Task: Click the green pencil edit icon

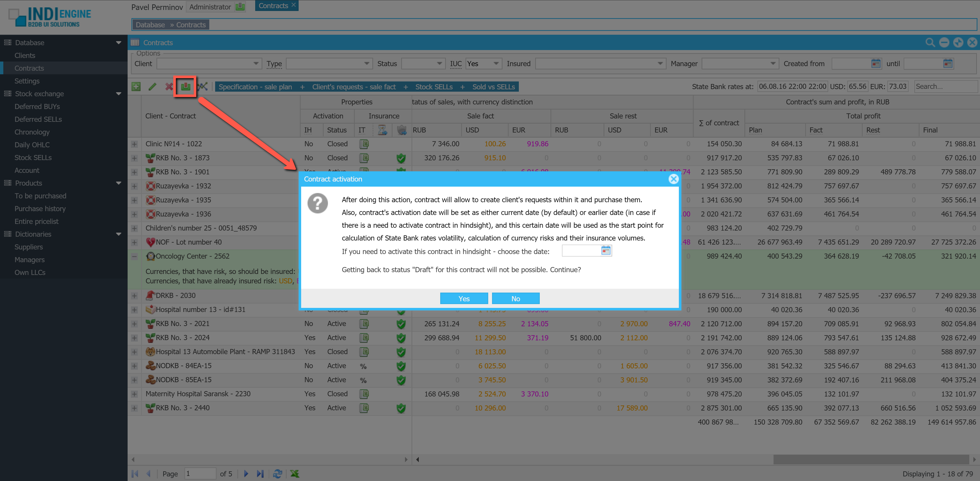Action: (152, 86)
